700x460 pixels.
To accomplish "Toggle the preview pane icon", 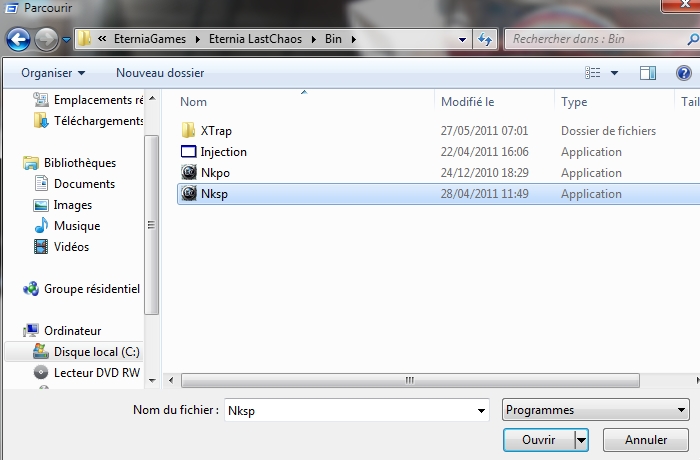I will 647,73.
